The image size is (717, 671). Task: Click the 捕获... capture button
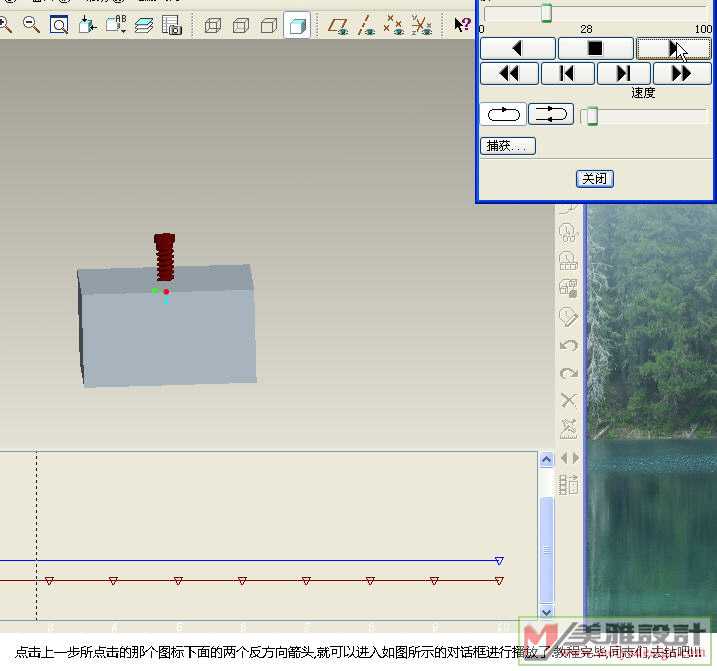(508, 146)
